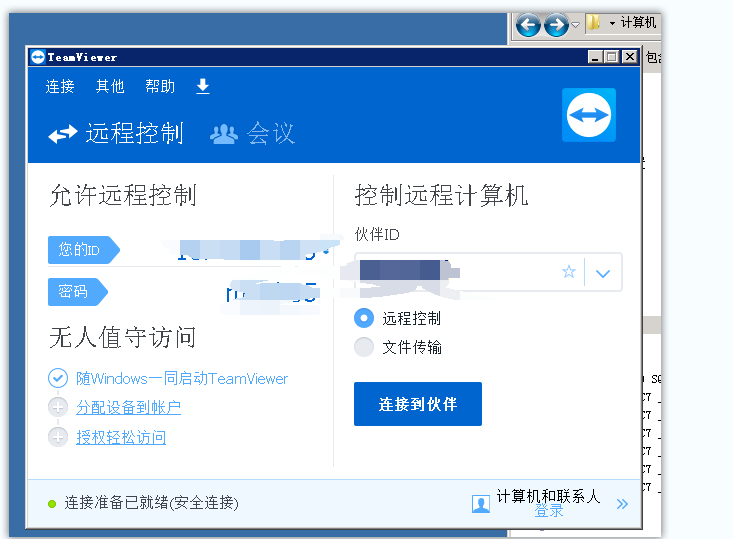The height and width of the screenshot is (539, 733).
Task: Open Explorer recent locations dropdown arrow
Action: click(575, 24)
